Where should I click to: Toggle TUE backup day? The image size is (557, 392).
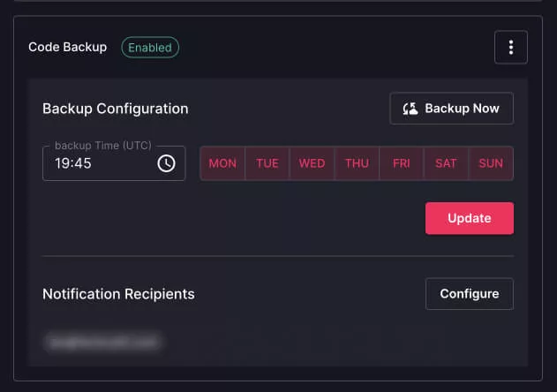tap(267, 163)
